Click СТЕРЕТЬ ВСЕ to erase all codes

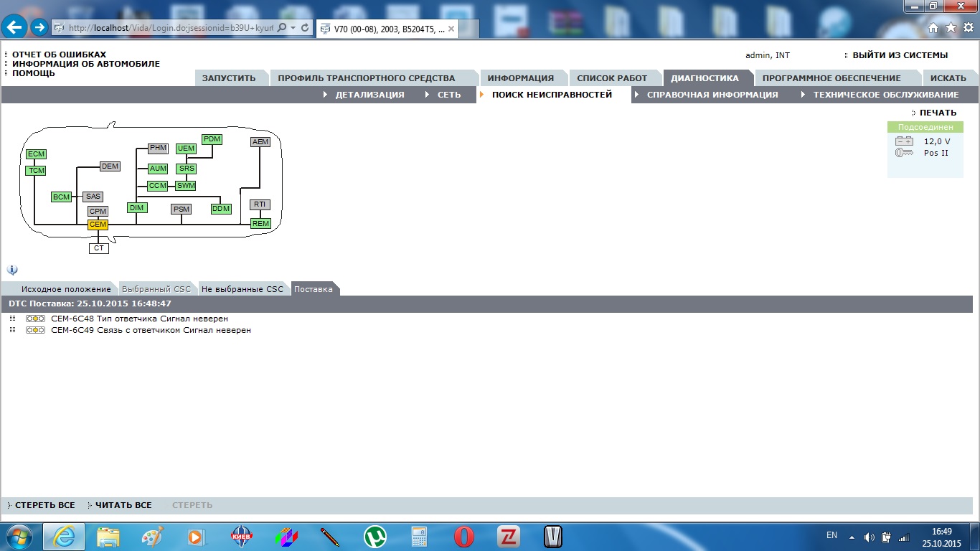(44, 505)
